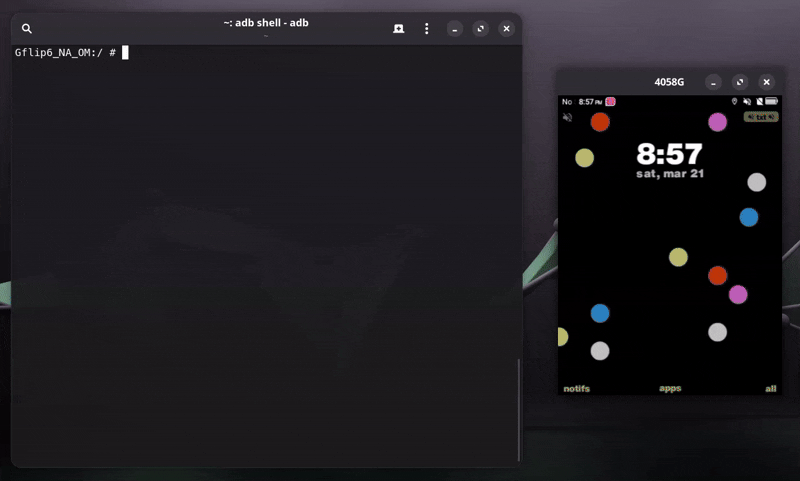Screen dimensions: 800x481
Task: Click the new tab icon in terminal header
Action: [x=398, y=29]
